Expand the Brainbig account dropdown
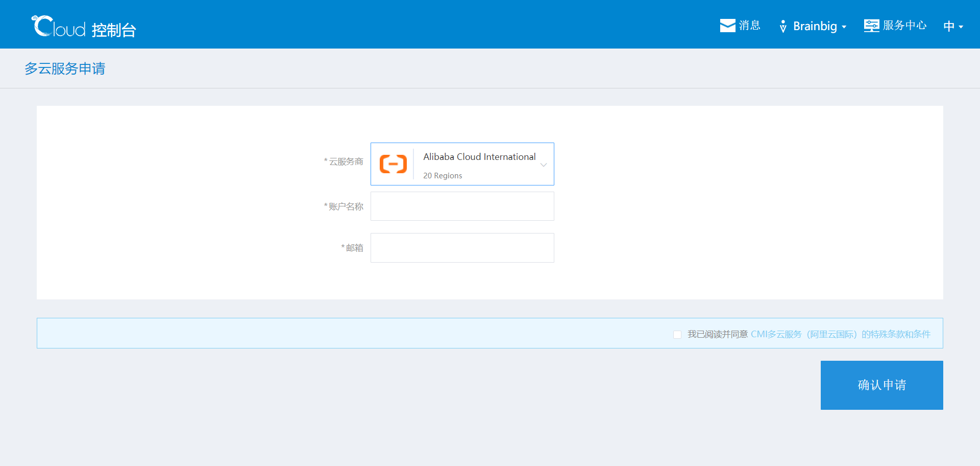The width and height of the screenshot is (980, 466). [x=820, y=26]
